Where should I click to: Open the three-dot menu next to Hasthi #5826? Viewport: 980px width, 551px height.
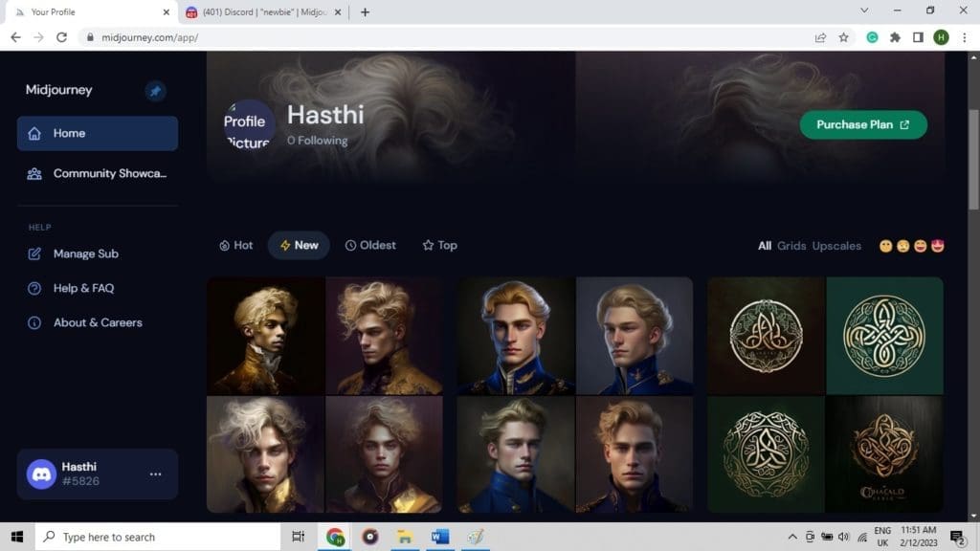tap(156, 474)
